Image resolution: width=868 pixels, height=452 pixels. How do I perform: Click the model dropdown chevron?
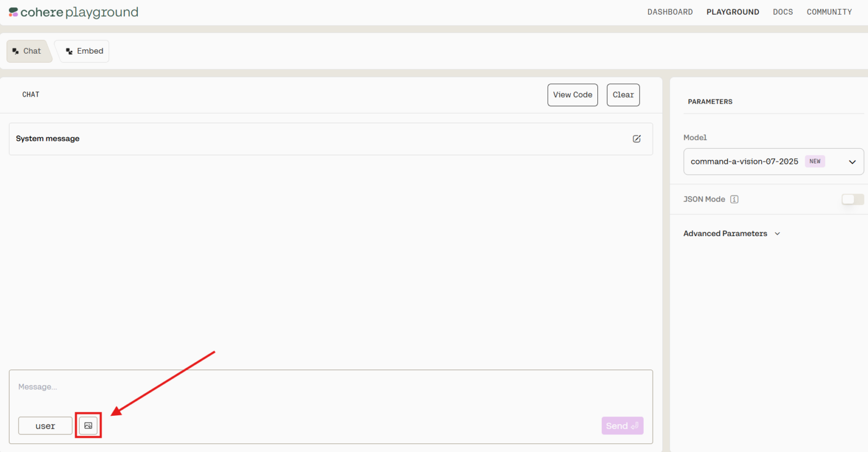coord(852,162)
